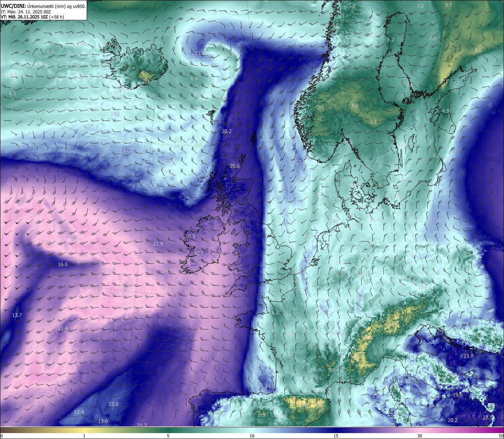Click the 19.6 value over Italy
The width and height of the screenshot is (504, 439).
point(458,395)
